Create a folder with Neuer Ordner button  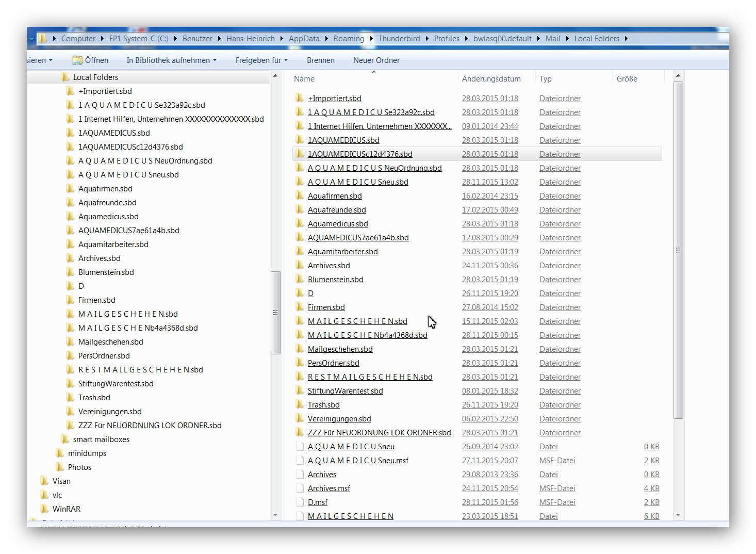[376, 60]
